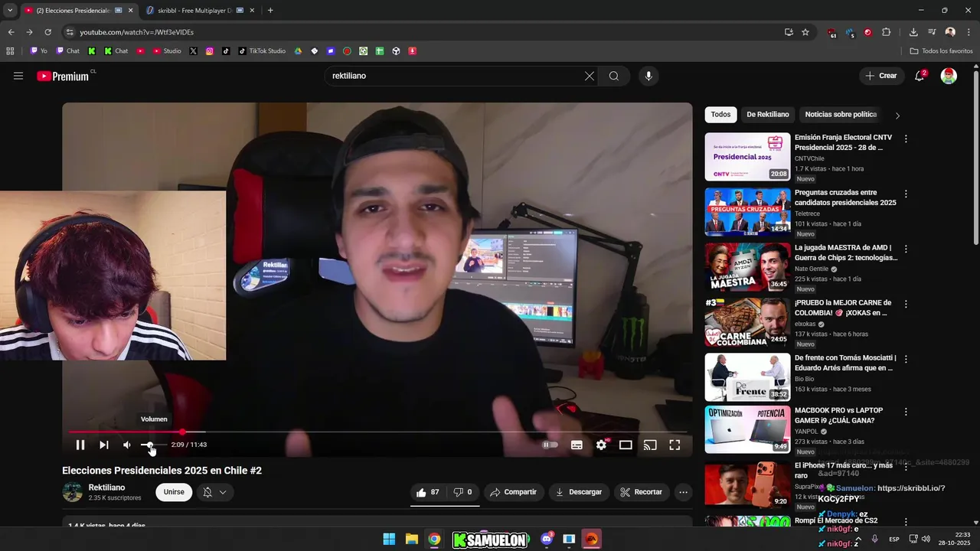The height and width of the screenshot is (551, 980).
Task: Pause the YouTube video
Action: [80, 445]
